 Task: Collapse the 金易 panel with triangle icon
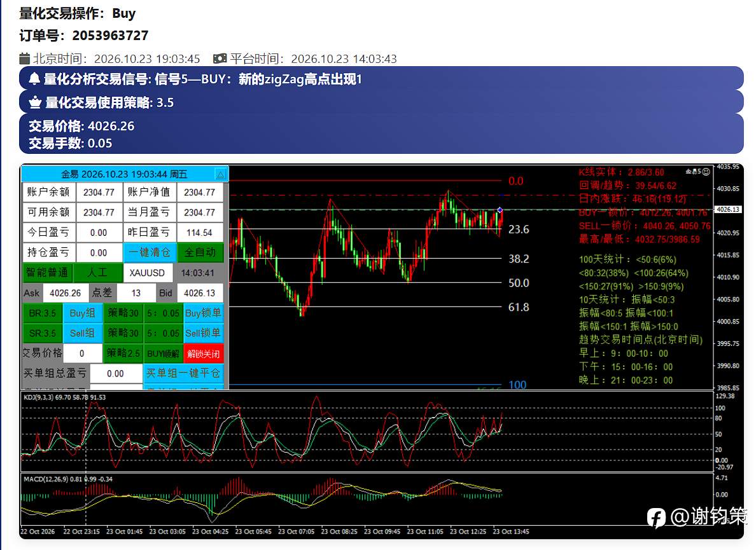point(220,174)
